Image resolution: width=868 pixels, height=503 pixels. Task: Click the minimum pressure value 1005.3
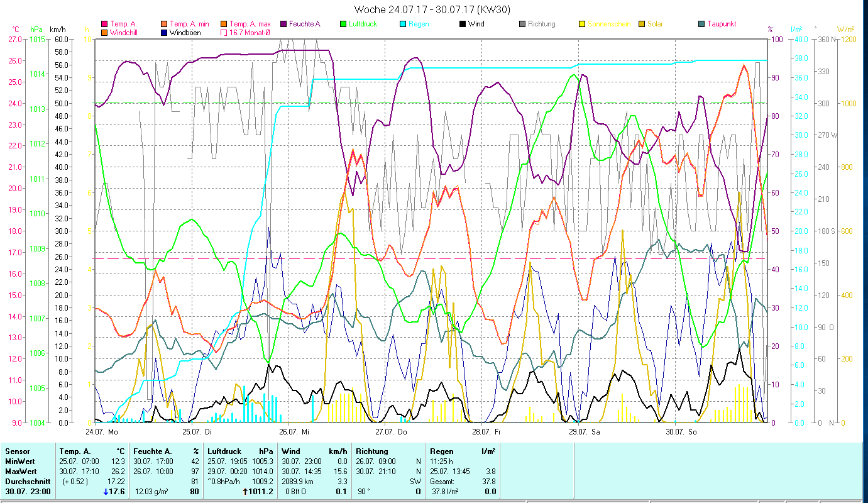tap(263, 461)
